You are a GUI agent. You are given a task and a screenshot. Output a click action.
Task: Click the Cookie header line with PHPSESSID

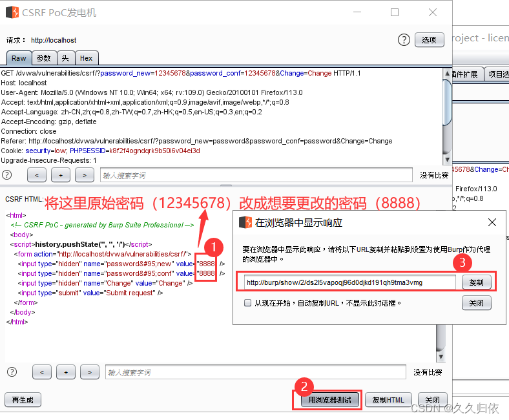pyautogui.click(x=100, y=151)
